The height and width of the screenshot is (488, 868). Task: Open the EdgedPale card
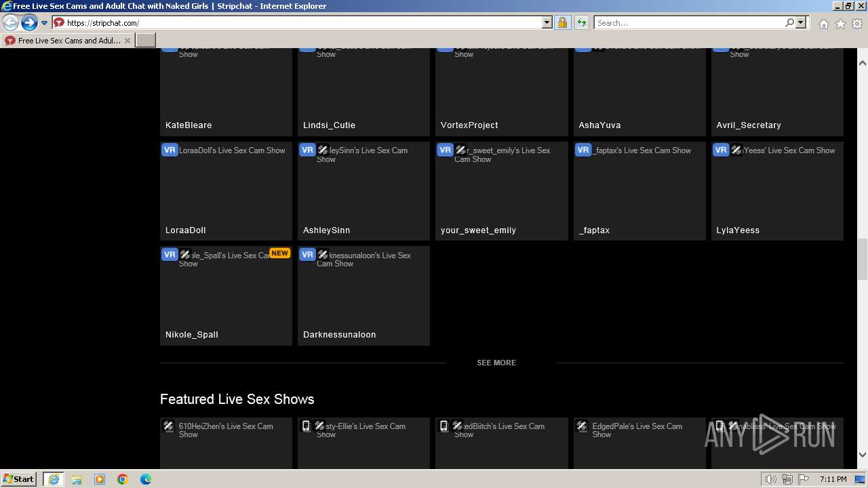coord(639,443)
